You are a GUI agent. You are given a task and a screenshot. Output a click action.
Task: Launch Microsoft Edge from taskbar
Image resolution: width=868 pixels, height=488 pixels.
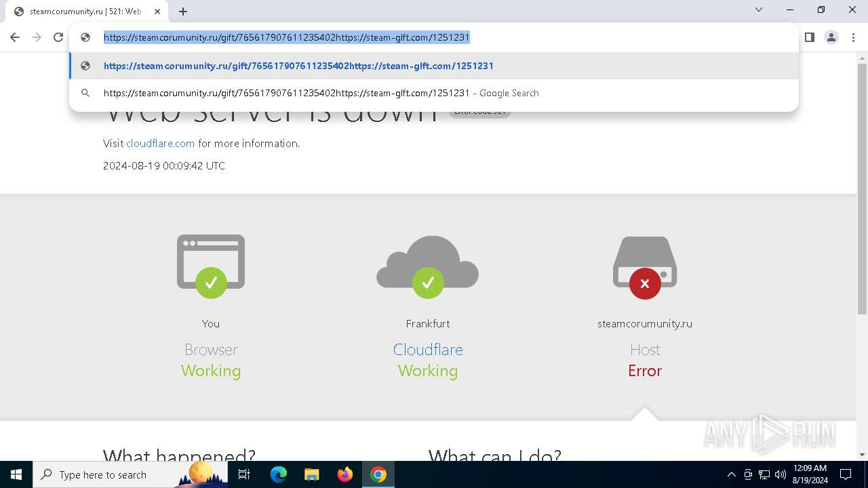tap(279, 474)
